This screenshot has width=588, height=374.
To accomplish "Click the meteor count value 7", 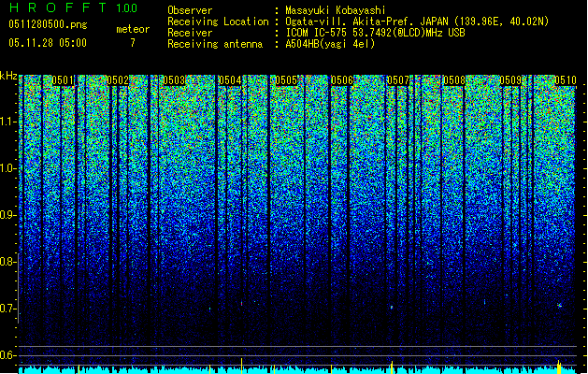I will [x=133, y=43].
